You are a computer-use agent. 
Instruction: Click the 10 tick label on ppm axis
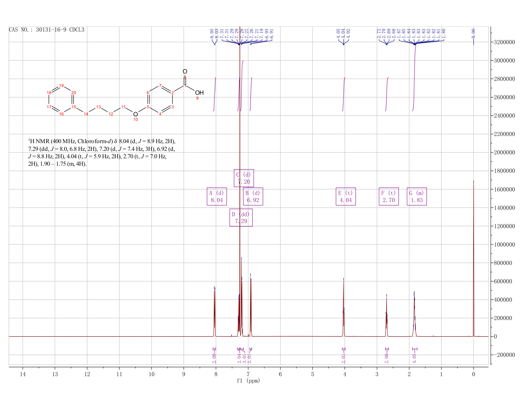click(x=152, y=374)
